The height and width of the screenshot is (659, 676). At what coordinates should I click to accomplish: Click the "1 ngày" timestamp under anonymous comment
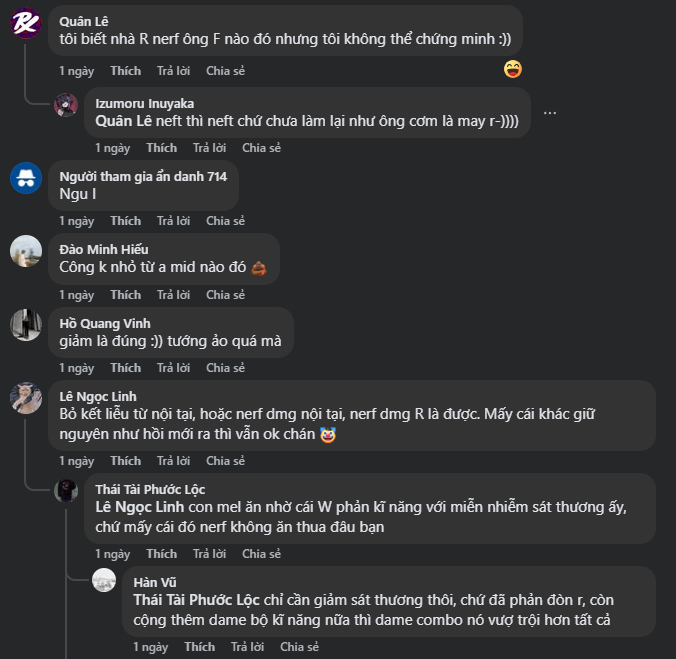76,221
